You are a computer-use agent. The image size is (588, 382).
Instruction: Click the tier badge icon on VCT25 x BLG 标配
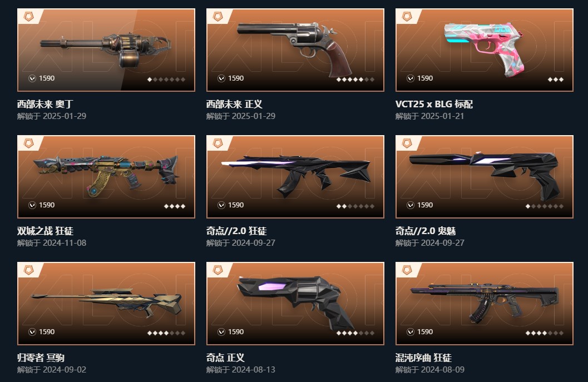click(x=407, y=17)
